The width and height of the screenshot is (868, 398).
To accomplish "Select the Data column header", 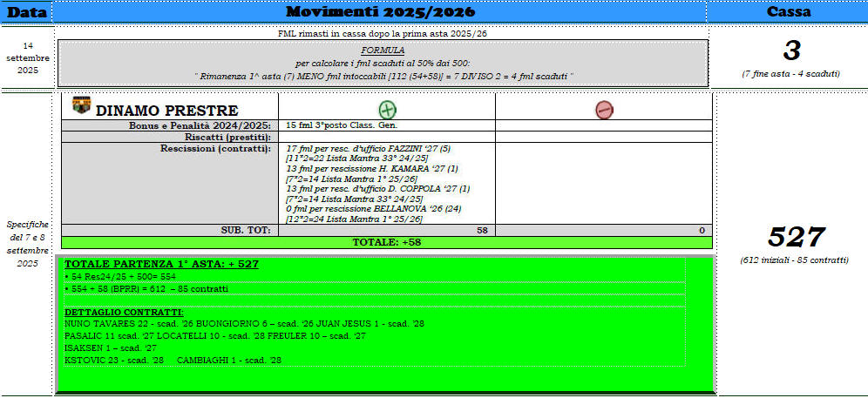I will tap(26, 11).
